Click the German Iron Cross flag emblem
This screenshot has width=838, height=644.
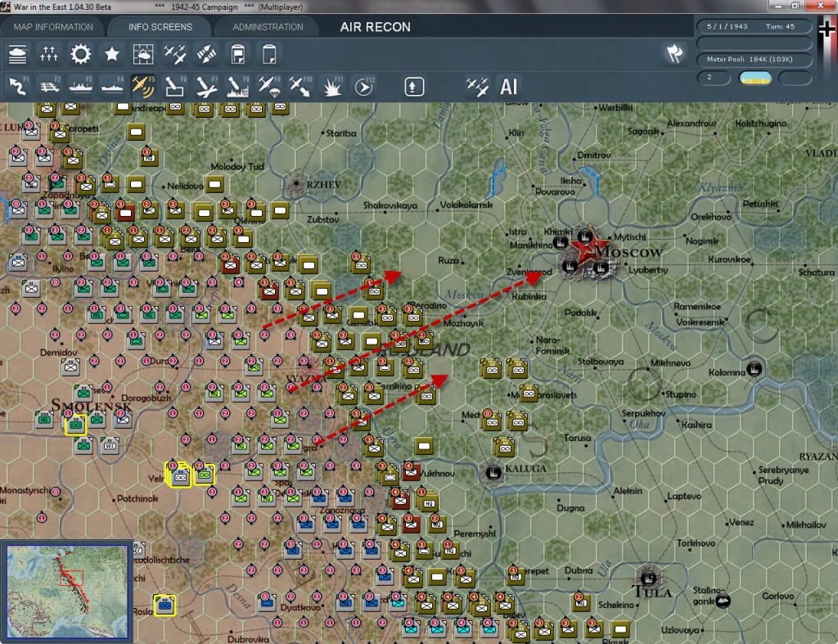click(x=827, y=29)
